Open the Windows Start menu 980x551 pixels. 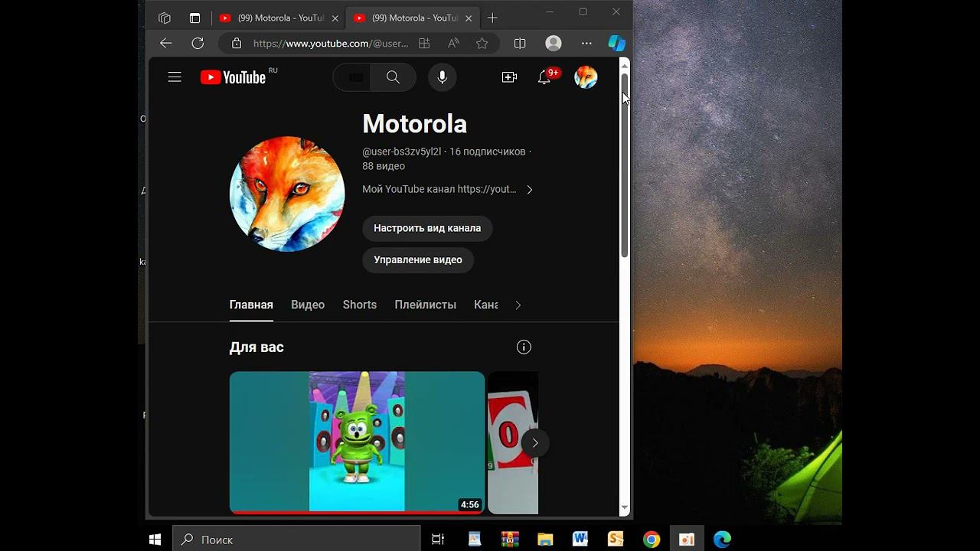point(155,540)
